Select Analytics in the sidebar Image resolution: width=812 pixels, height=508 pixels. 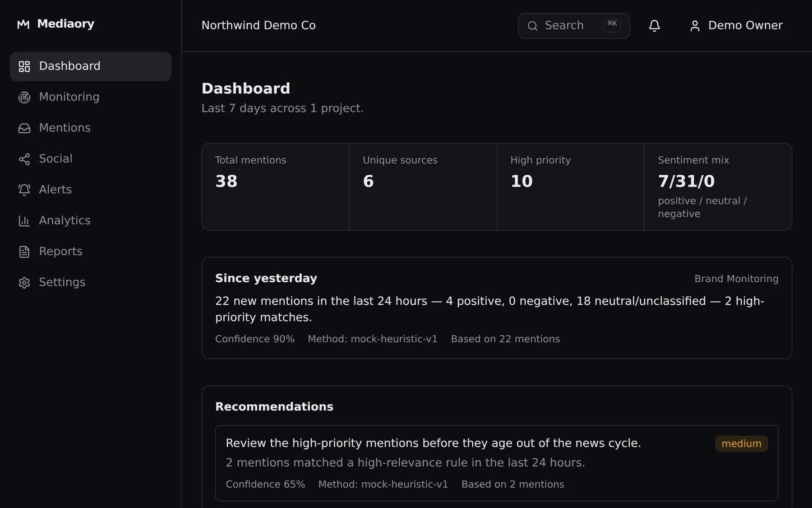coord(90,220)
